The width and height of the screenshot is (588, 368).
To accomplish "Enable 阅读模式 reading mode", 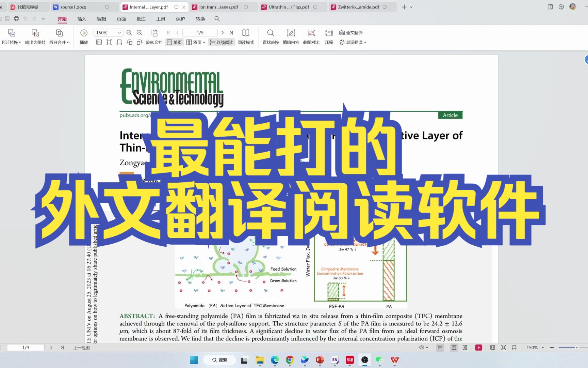I will pos(246,37).
